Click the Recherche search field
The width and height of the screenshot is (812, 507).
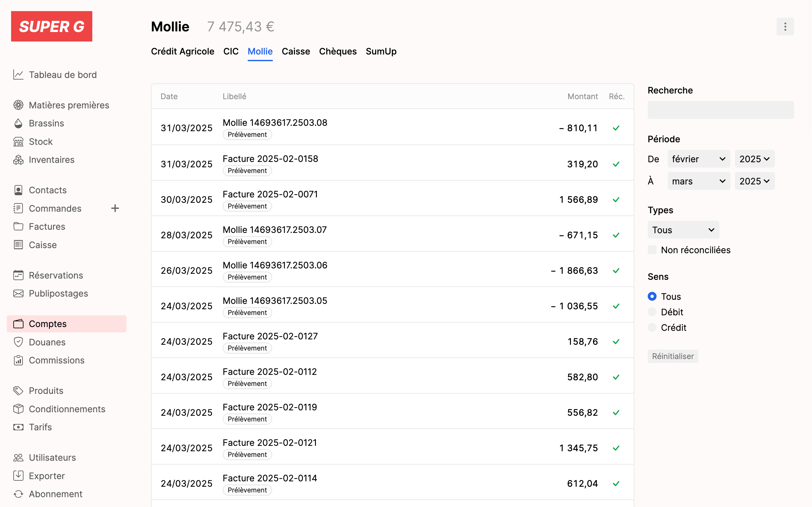tap(720, 110)
